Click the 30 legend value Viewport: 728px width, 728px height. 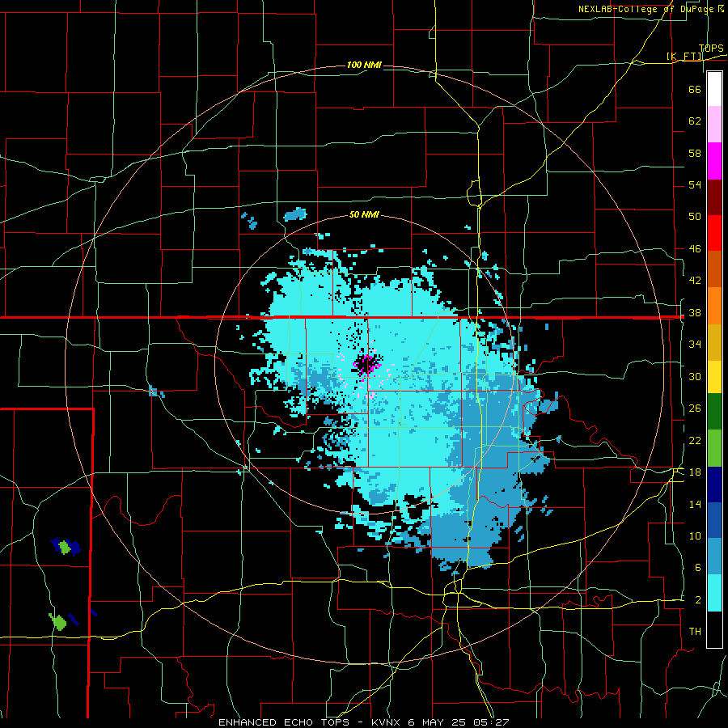coord(695,376)
